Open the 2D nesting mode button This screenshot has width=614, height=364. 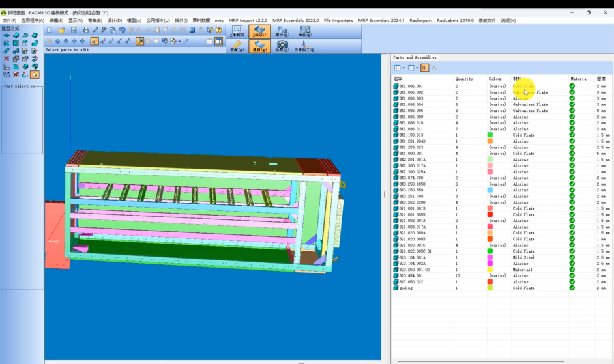[237, 32]
